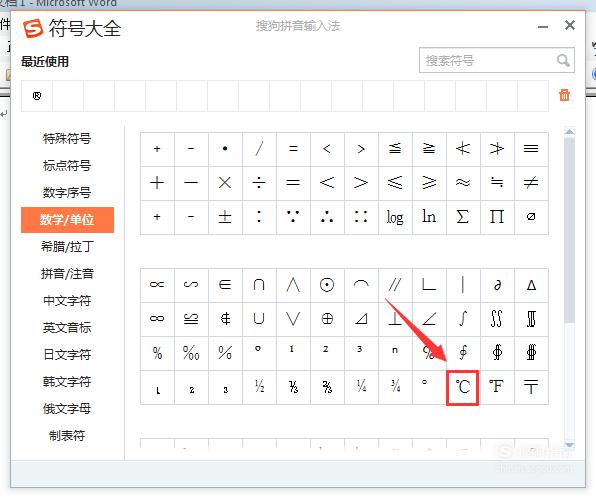Insert the Celsius ℃ symbol
The height and width of the screenshot is (498, 596).
coord(463,387)
